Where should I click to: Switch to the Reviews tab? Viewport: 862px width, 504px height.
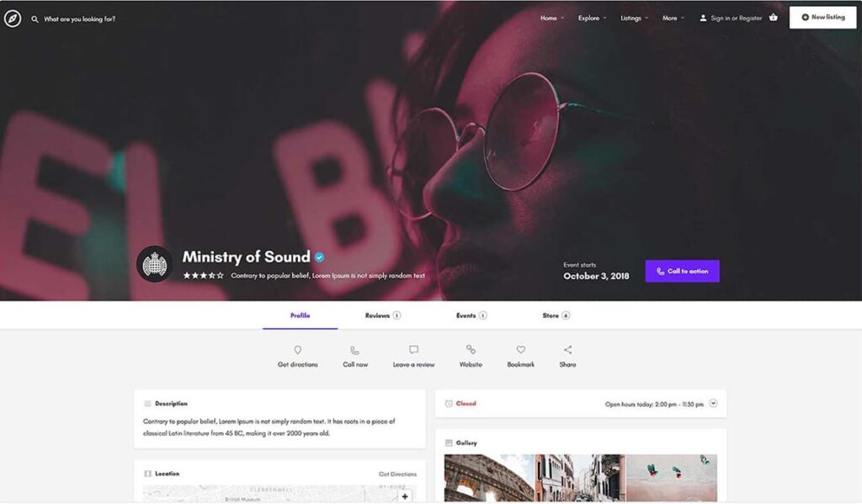[x=382, y=316]
